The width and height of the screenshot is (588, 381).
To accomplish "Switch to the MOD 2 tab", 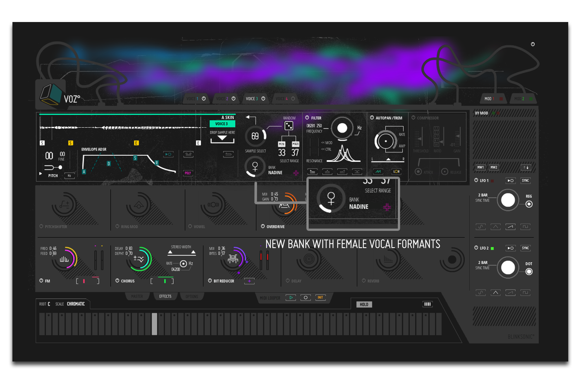I will tap(523, 99).
